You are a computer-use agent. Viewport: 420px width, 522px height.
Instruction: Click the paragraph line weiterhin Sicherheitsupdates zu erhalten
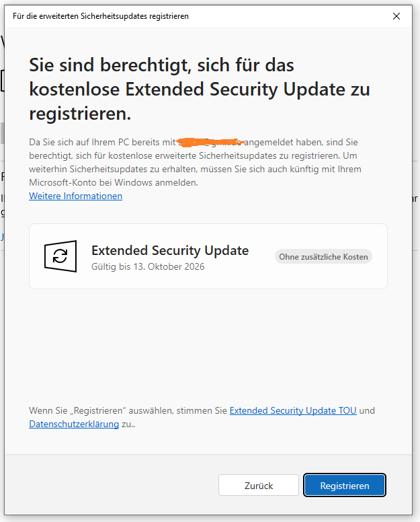(x=195, y=169)
